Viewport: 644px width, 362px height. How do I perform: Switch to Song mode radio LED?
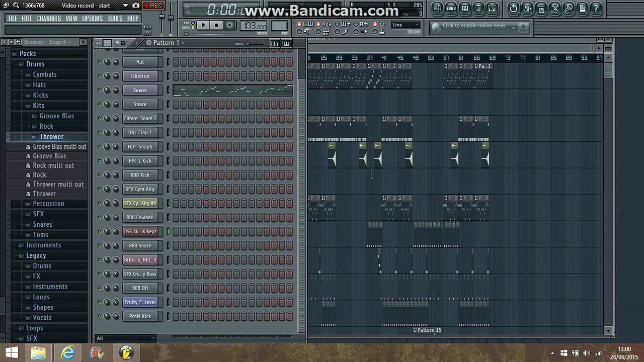click(193, 27)
